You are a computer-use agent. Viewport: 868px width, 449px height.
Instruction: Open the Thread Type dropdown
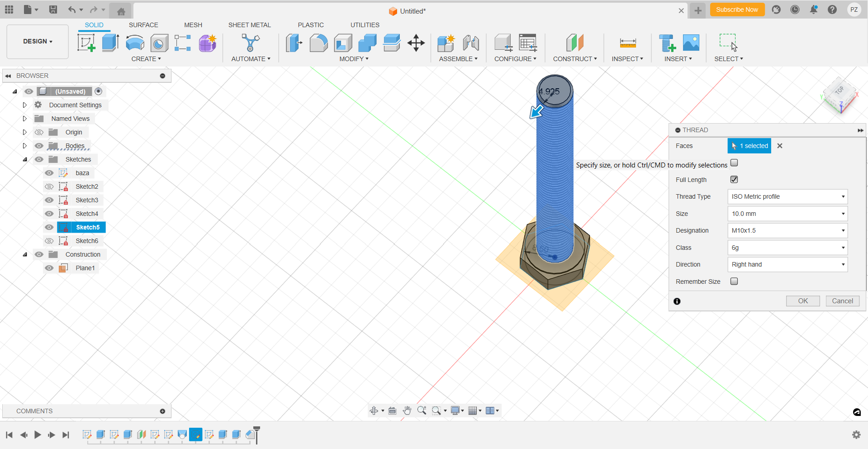[787, 196]
